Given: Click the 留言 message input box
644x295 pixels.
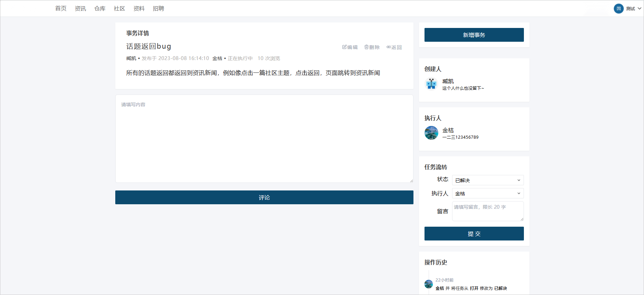Looking at the screenshot, I should point(488,211).
